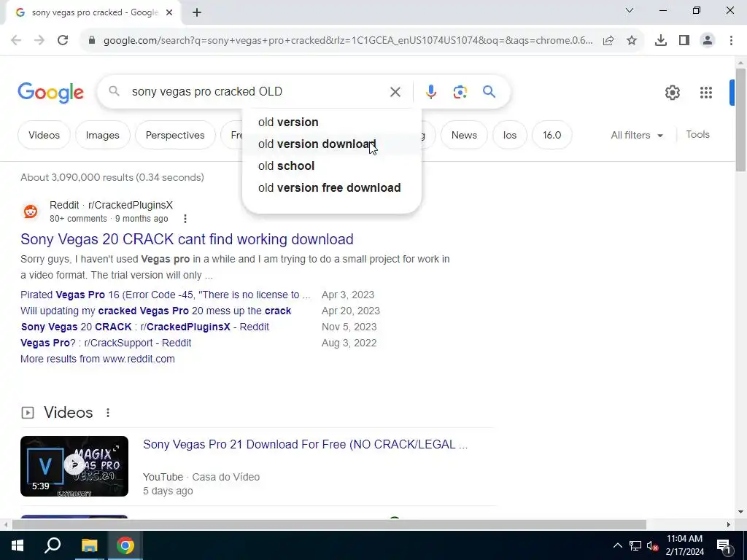Expand the All filters dropdown
Screen dimensions: 747x560
click(637, 135)
